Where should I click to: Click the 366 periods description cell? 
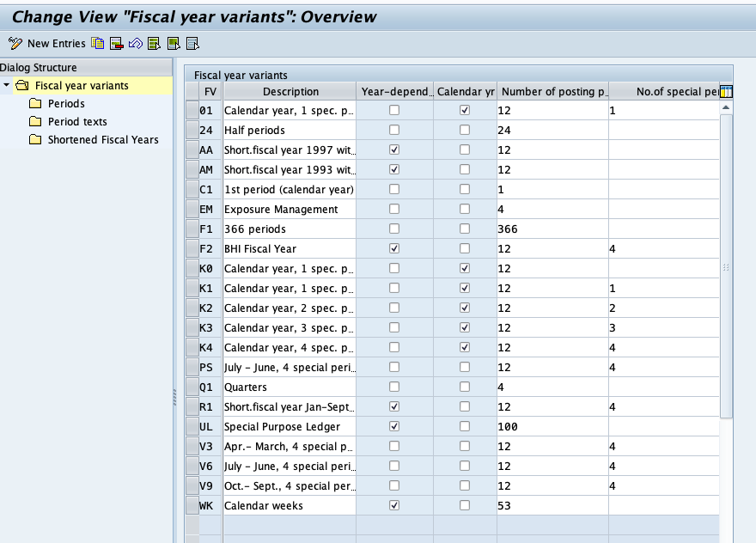click(290, 229)
